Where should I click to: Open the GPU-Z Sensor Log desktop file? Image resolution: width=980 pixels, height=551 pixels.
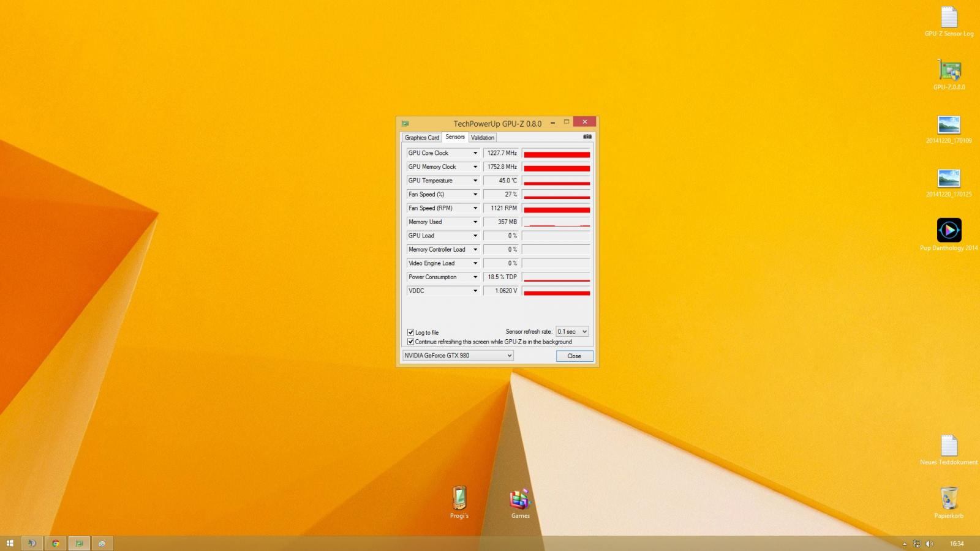(x=949, y=22)
